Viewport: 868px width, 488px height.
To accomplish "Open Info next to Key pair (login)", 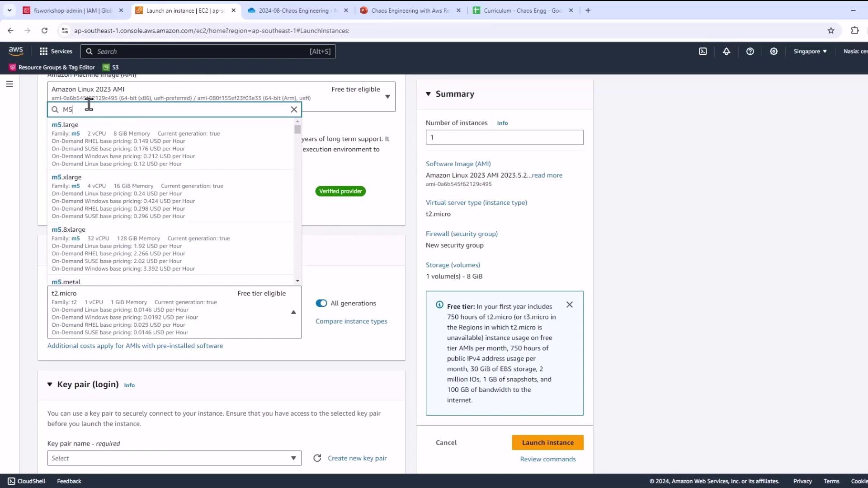I will pyautogui.click(x=129, y=385).
